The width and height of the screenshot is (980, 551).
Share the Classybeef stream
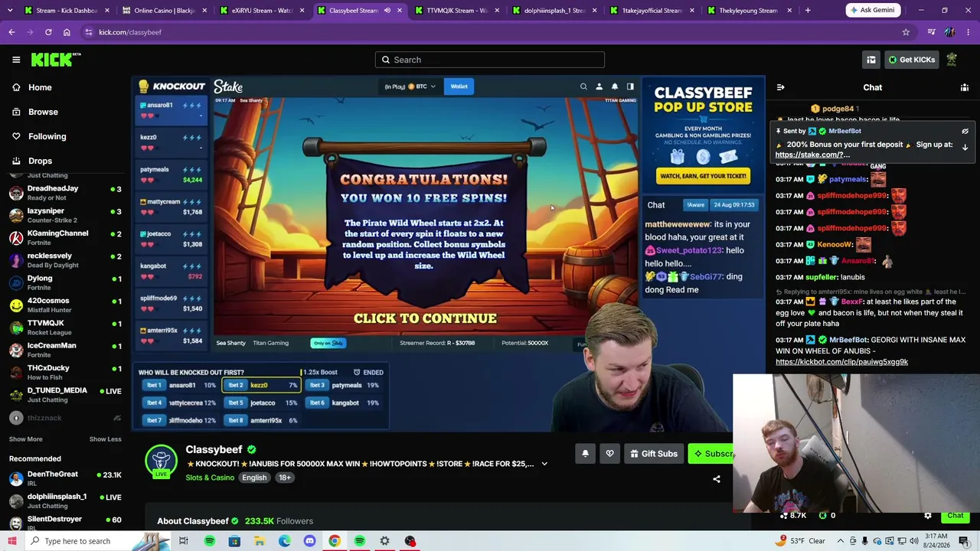tap(717, 479)
